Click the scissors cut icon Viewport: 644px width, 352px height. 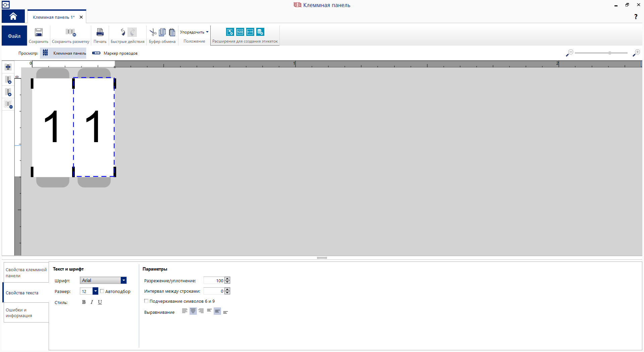tap(153, 32)
